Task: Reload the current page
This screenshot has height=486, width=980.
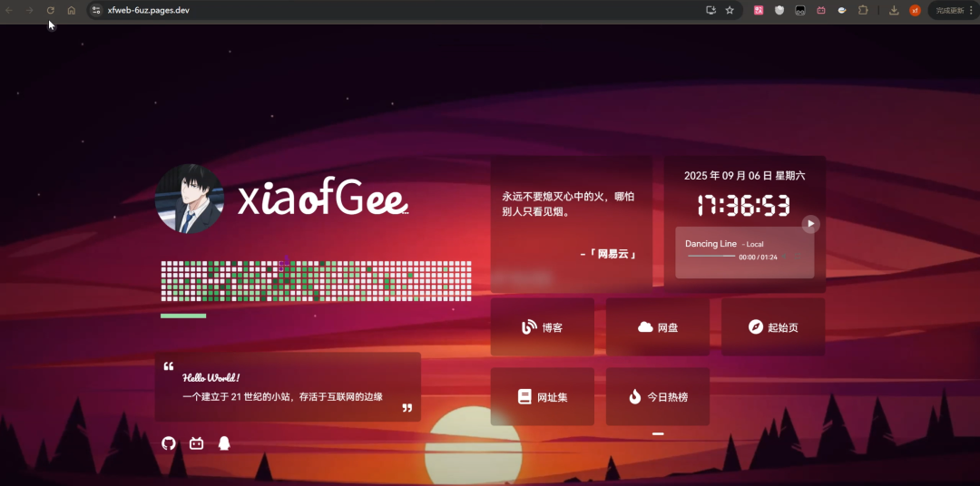Action: click(51, 10)
